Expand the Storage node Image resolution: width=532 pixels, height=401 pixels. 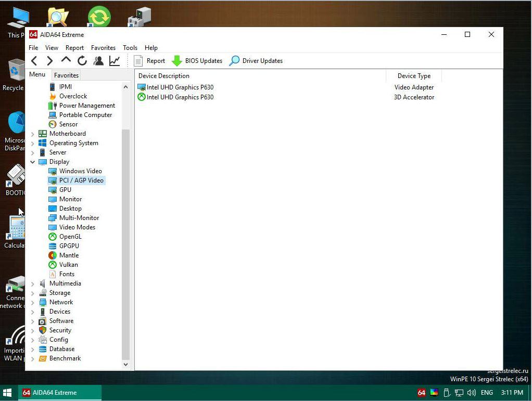33,293
